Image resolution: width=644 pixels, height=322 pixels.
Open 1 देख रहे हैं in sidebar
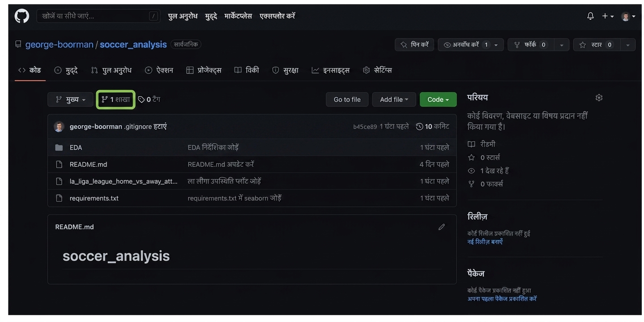pyautogui.click(x=488, y=171)
